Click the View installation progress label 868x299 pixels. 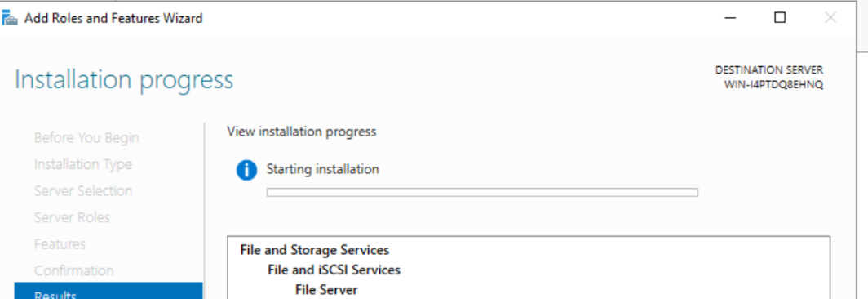302,132
